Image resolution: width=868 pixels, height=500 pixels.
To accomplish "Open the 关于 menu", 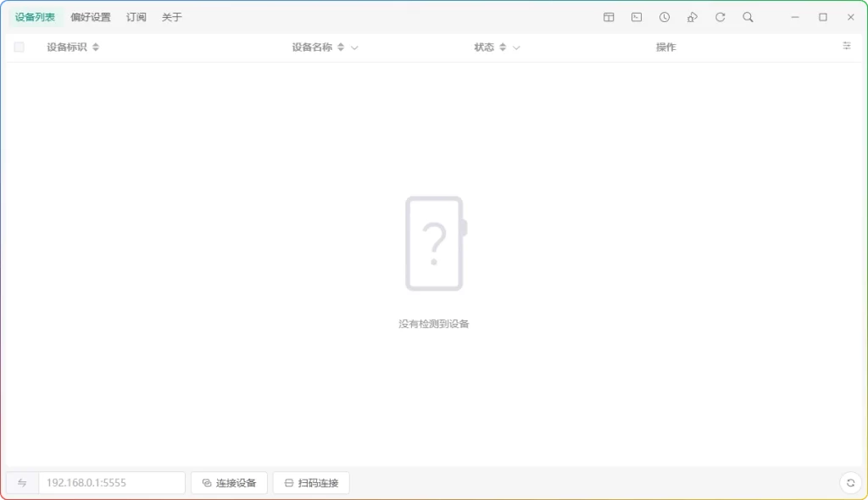I will click(170, 16).
